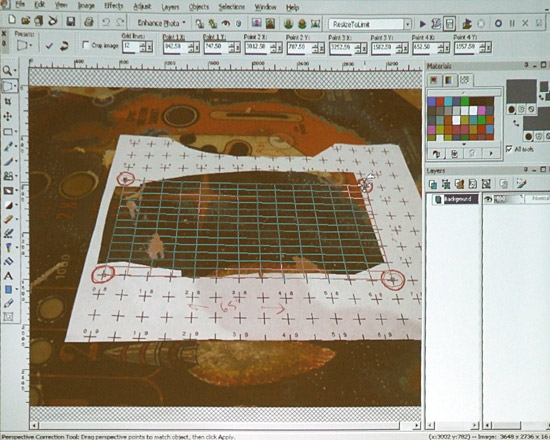Undo the last action

pos(106,22)
